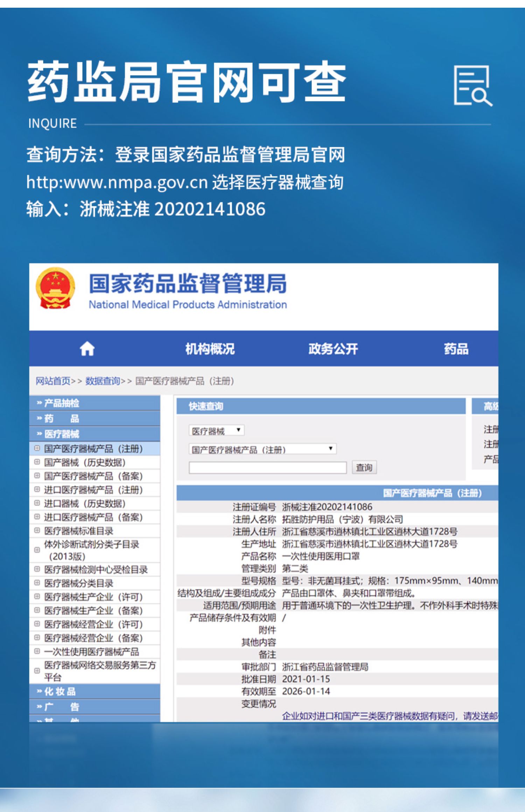Open 医疗器械分类目录 in sidebar

94,583
